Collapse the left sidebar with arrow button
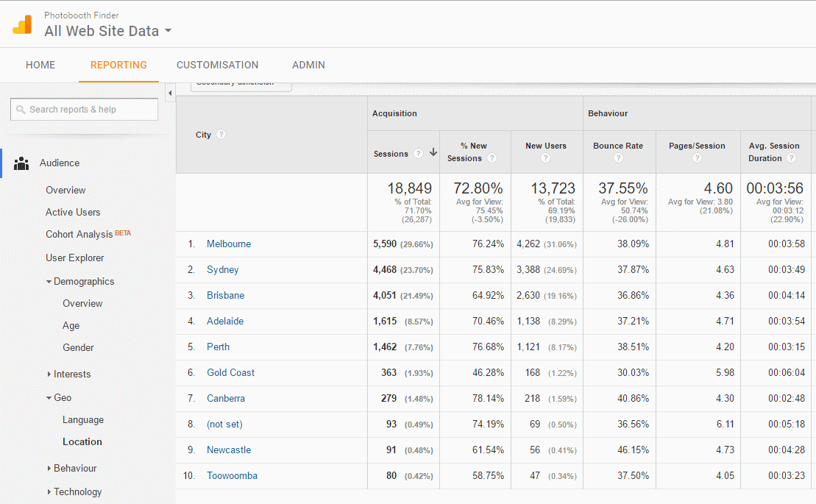The image size is (816, 504). 170,93
